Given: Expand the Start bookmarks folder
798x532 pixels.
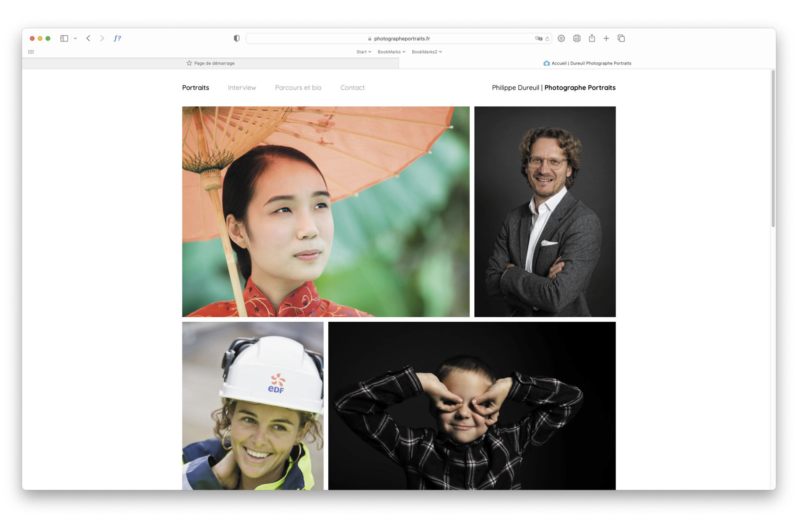Looking at the screenshot, I should pyautogui.click(x=364, y=52).
